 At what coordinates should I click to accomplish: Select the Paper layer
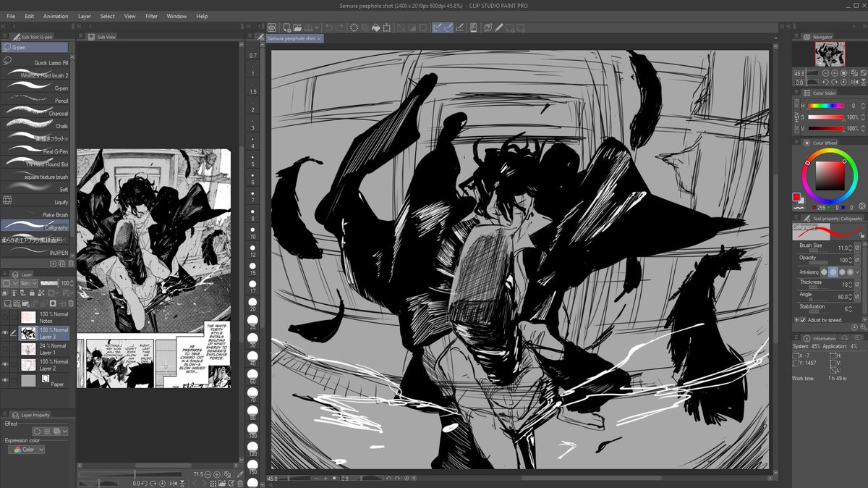(44, 381)
